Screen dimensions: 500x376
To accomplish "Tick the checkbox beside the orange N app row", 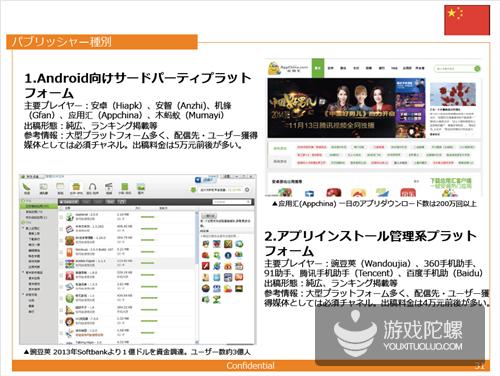I will point(61,252).
